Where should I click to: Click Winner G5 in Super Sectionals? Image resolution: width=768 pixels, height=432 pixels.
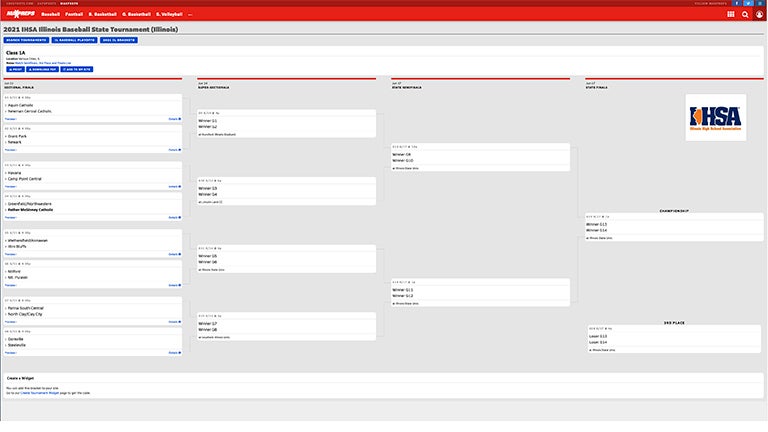tap(208, 256)
